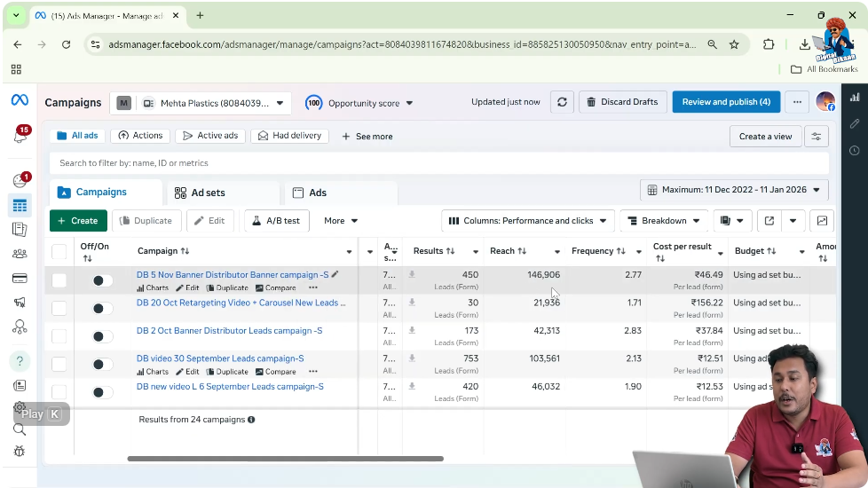Image resolution: width=868 pixels, height=488 pixels.
Task: Click the horizontal table scrollbar
Action: click(285, 459)
